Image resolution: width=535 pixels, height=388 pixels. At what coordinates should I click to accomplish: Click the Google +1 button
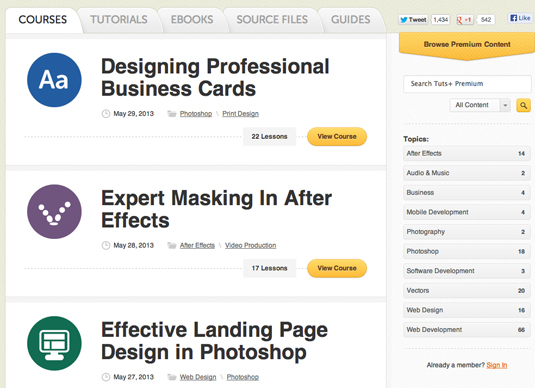464,20
